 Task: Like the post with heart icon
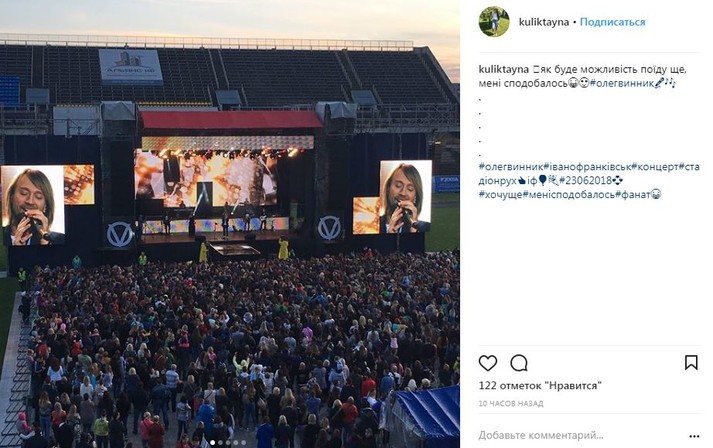[487, 363]
